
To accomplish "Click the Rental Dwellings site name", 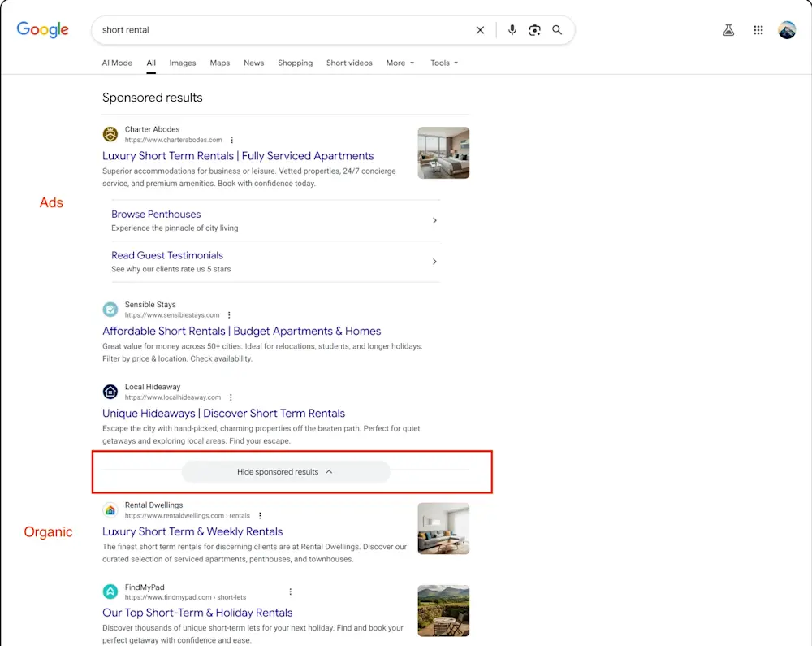I will point(153,505).
